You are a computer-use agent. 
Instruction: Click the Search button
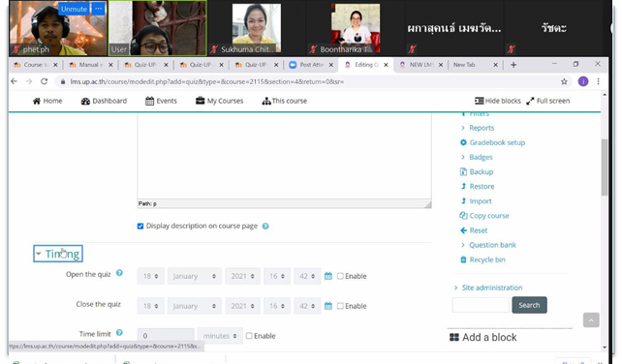(x=529, y=305)
